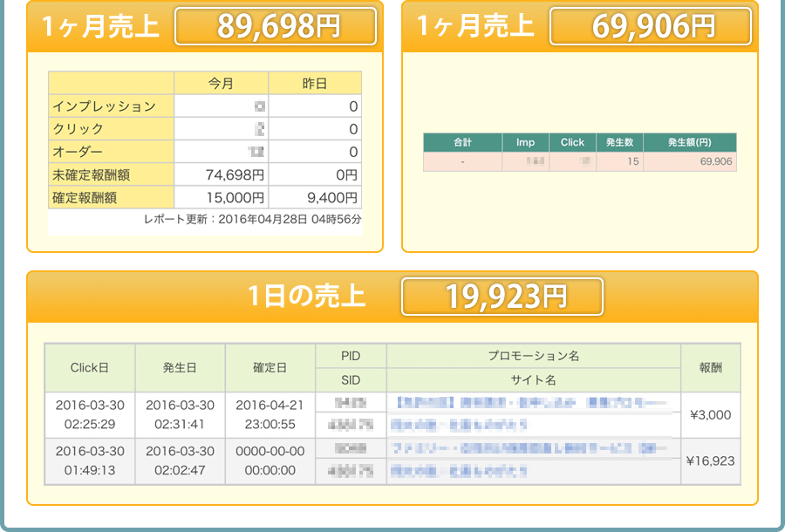Click the 89,698円 monthly sales badge
The width and height of the screenshot is (785, 532).
(x=276, y=27)
